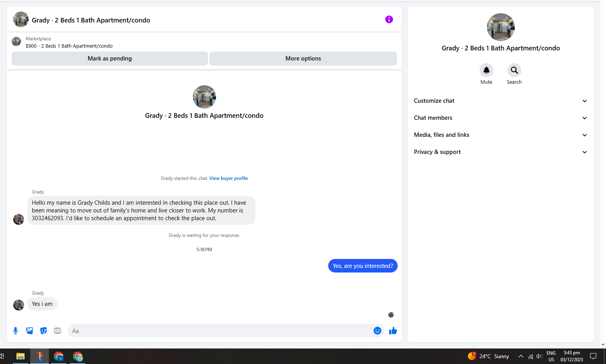Click the side panel title Grady · 2 Beds 1 Bath
This screenshot has height=364, width=606.
500,48
